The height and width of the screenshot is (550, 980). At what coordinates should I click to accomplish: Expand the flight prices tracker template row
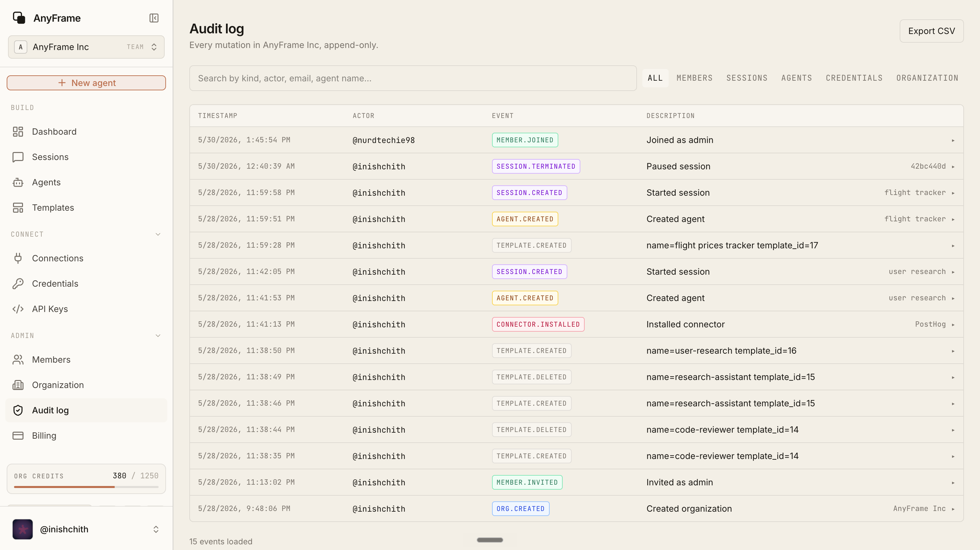pyautogui.click(x=953, y=245)
